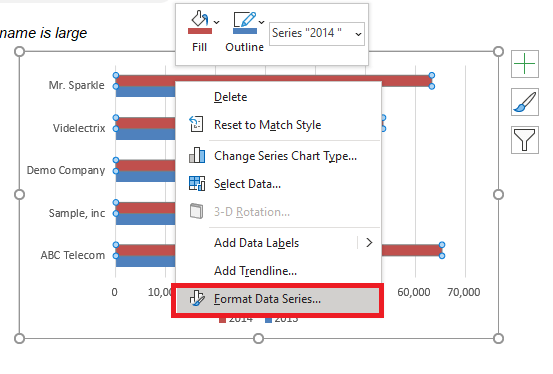Click the Reset to Match Style icon
This screenshot has width=553, height=374.
click(196, 124)
